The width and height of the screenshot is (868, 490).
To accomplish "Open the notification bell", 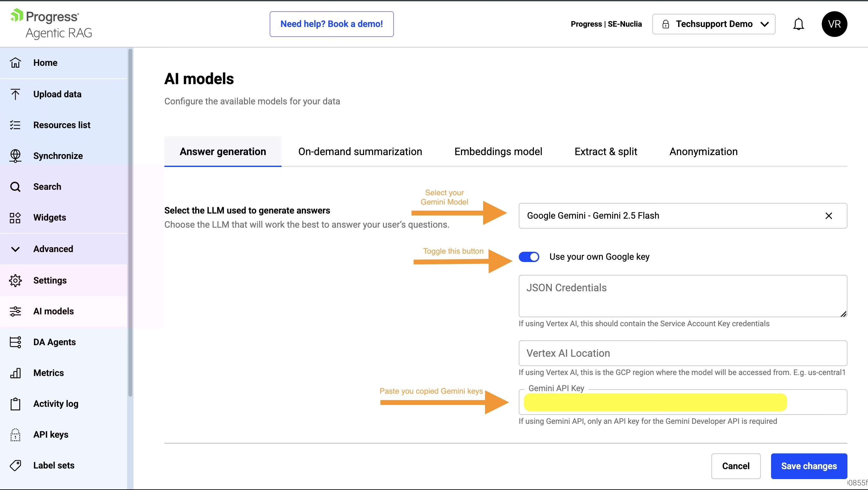I will (799, 24).
